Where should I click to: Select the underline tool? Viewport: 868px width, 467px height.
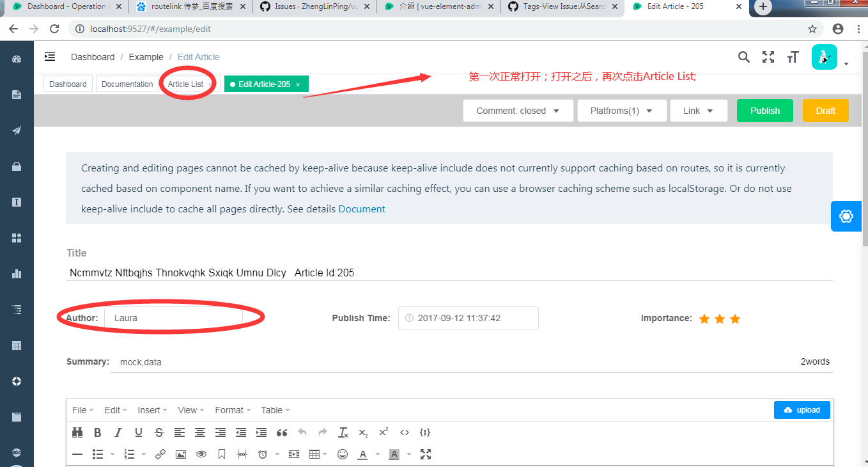click(x=138, y=432)
